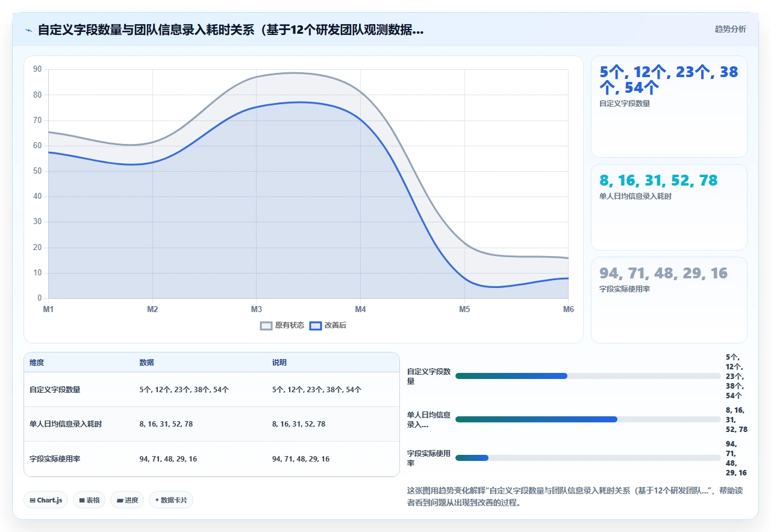This screenshot has width=771, height=532.
Task: Click the 维度 table column header
Action: click(x=37, y=363)
